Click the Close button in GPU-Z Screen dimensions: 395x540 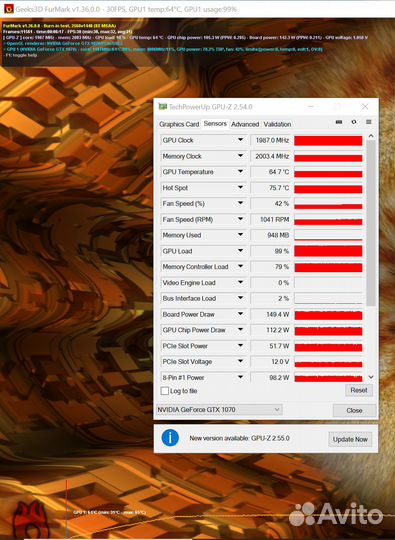354,410
